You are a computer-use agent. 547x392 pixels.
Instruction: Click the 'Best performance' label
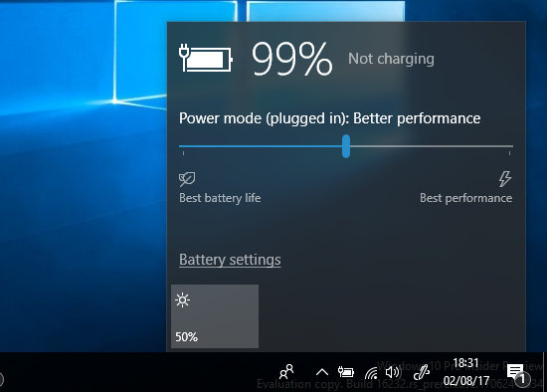465,198
